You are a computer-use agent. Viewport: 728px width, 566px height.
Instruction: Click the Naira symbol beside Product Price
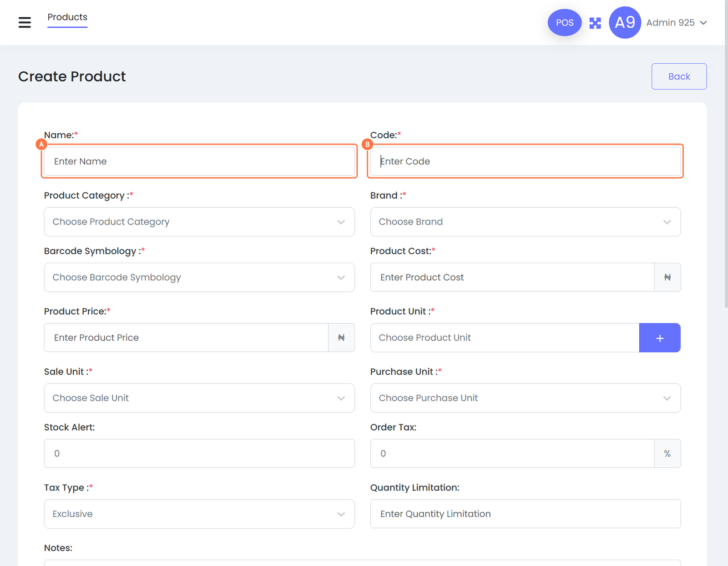[341, 338]
